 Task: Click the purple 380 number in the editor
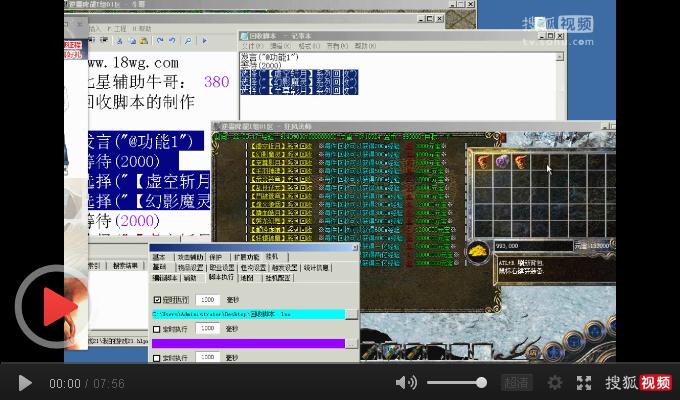coord(216,82)
